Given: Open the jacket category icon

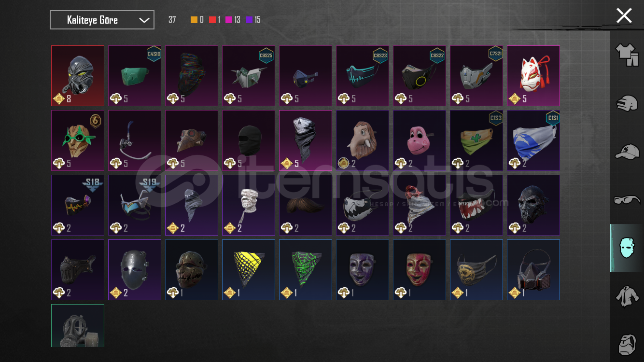Looking at the screenshot, I should (x=627, y=296).
